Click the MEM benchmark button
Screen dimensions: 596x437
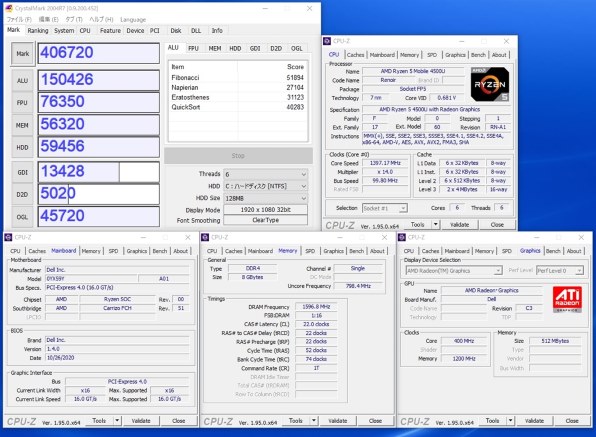click(22, 125)
